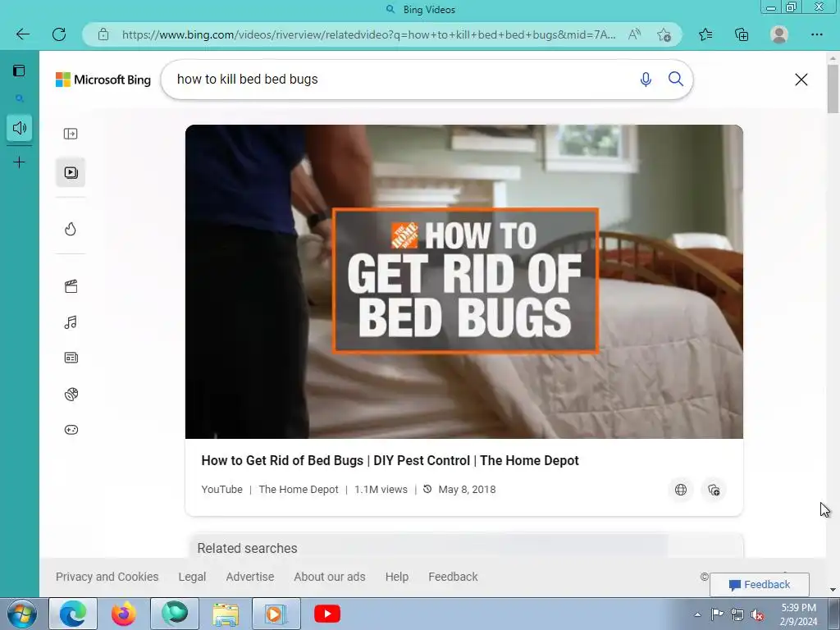Viewport: 840px width, 630px height.
Task: Open the tab actions menu icon
Action: (20, 71)
